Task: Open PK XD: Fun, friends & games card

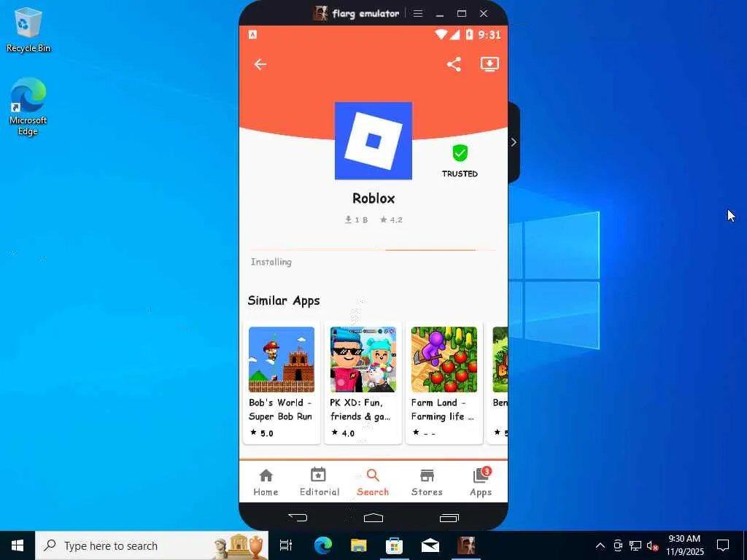Action: tap(363, 383)
